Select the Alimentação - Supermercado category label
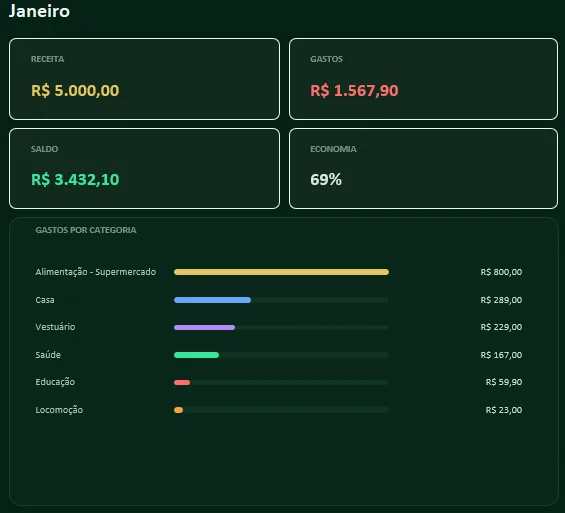The height and width of the screenshot is (513, 565). tap(96, 272)
